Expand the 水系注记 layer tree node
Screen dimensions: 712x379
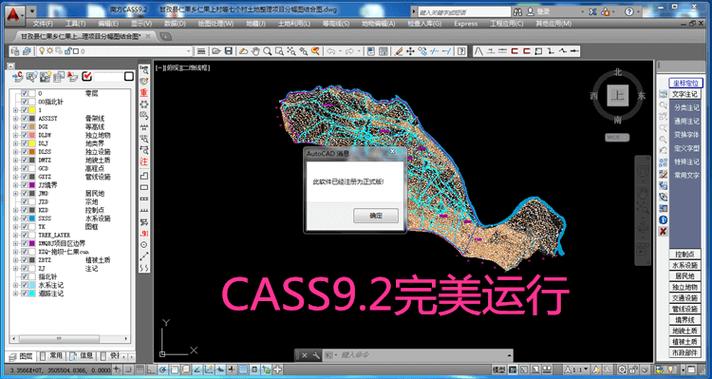[x=16, y=285]
